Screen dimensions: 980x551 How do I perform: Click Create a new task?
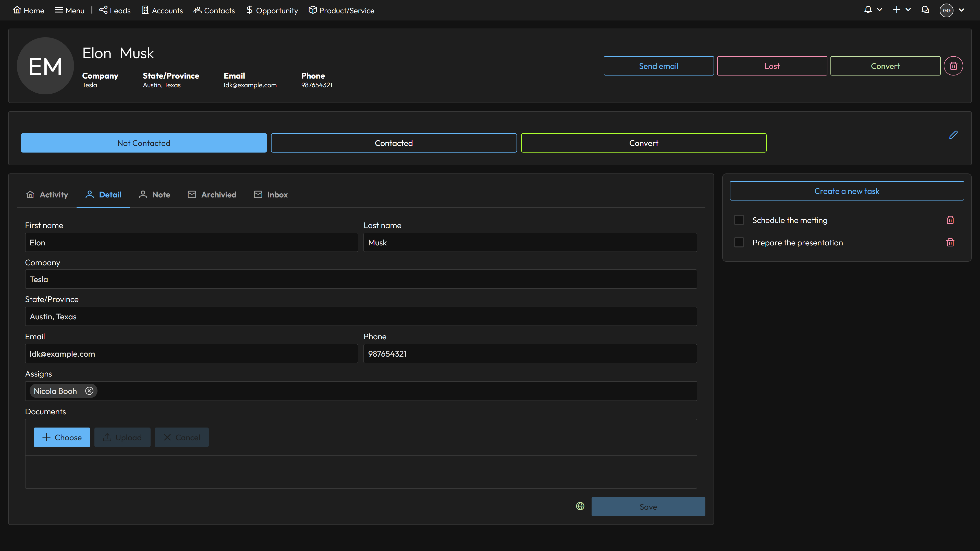pos(847,191)
